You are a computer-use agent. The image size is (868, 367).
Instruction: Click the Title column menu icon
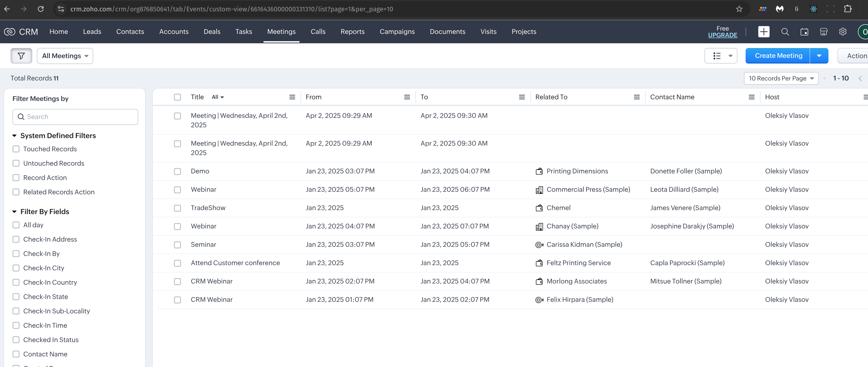pos(292,97)
